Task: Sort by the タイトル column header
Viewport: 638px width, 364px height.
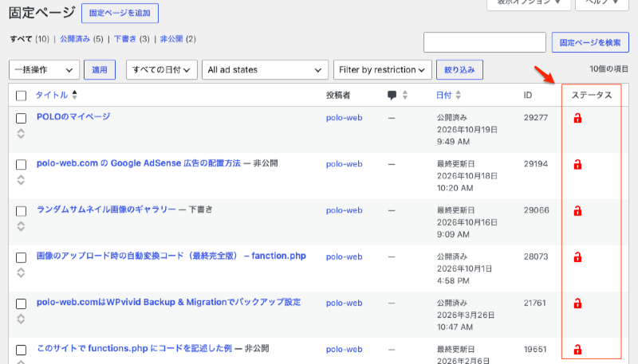Action: coord(51,95)
